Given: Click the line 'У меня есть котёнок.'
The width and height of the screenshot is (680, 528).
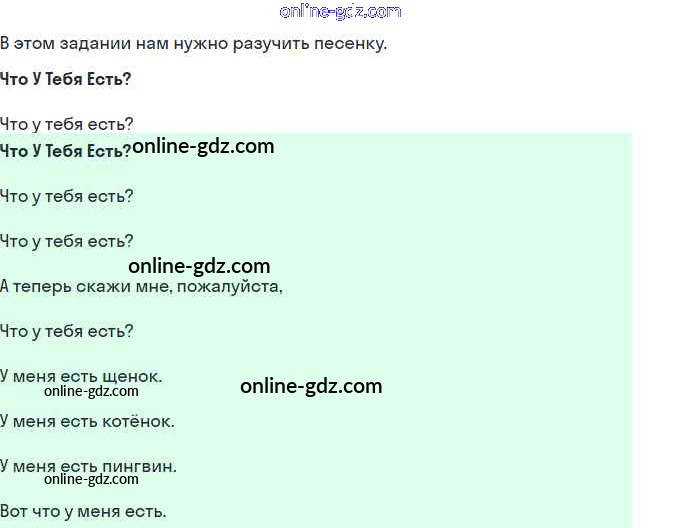Looking at the screenshot, I should (x=87, y=421).
